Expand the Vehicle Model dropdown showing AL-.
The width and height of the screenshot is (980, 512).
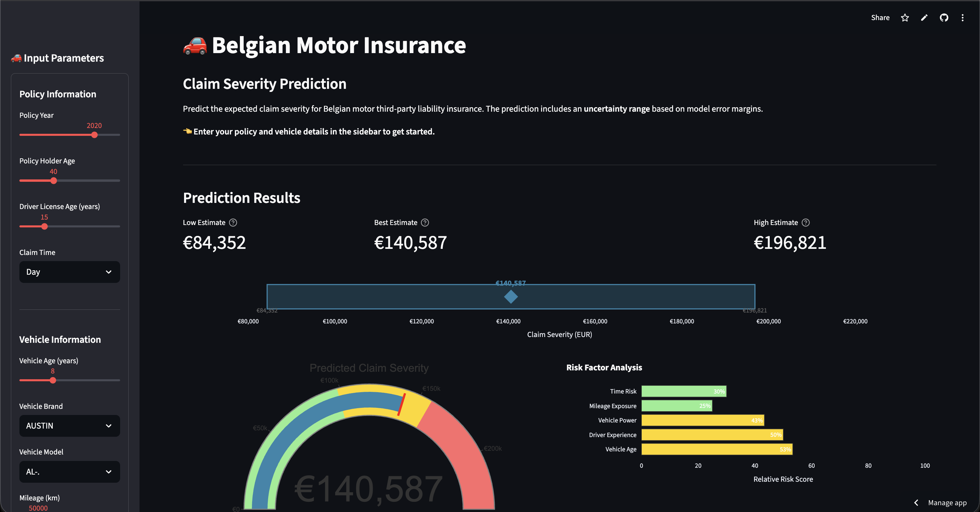(69, 471)
